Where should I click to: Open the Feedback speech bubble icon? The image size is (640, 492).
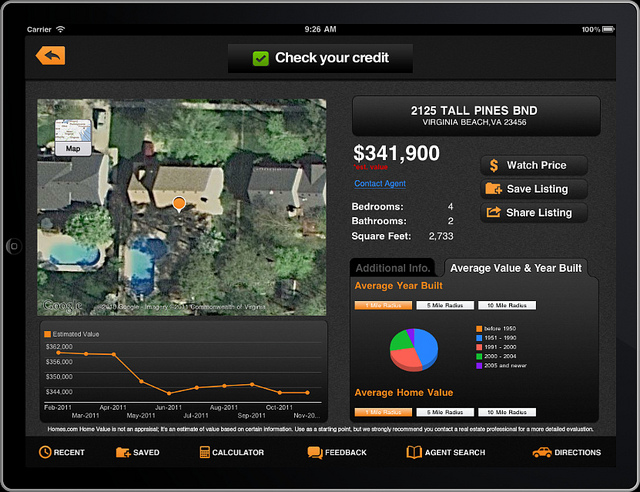(x=315, y=453)
